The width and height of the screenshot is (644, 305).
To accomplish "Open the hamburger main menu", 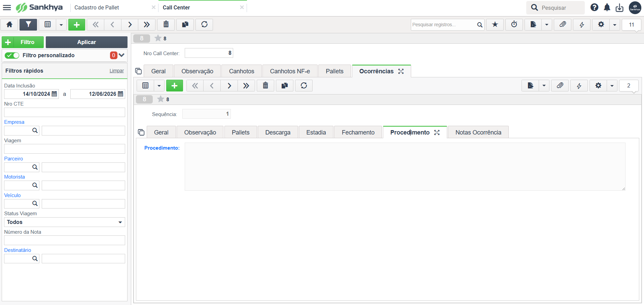I will click(x=7, y=7).
